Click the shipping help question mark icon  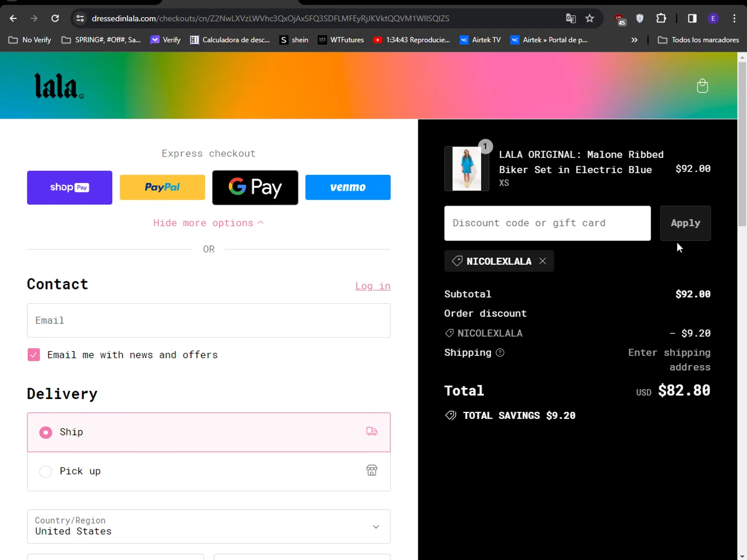point(500,353)
